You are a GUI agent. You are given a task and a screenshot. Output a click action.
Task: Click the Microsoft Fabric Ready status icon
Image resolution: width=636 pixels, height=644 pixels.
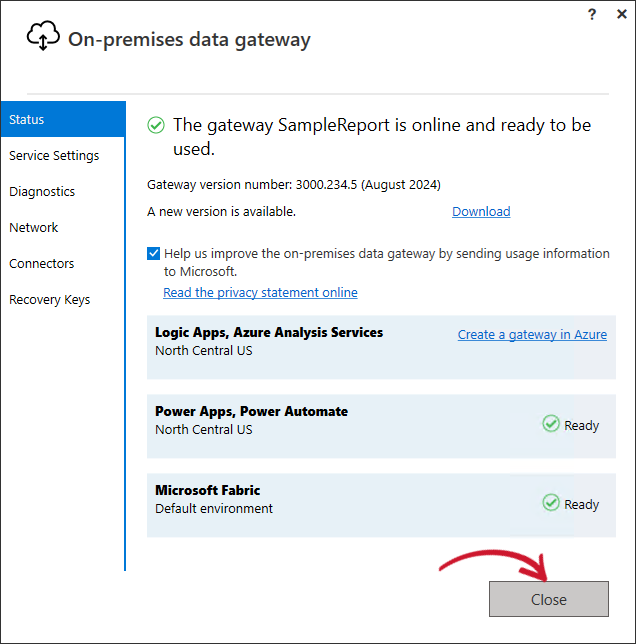tap(551, 503)
